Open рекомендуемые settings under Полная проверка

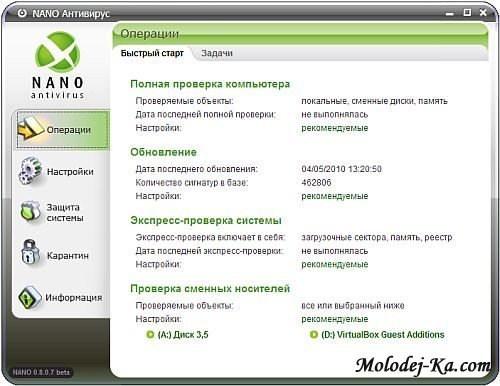[x=335, y=128]
